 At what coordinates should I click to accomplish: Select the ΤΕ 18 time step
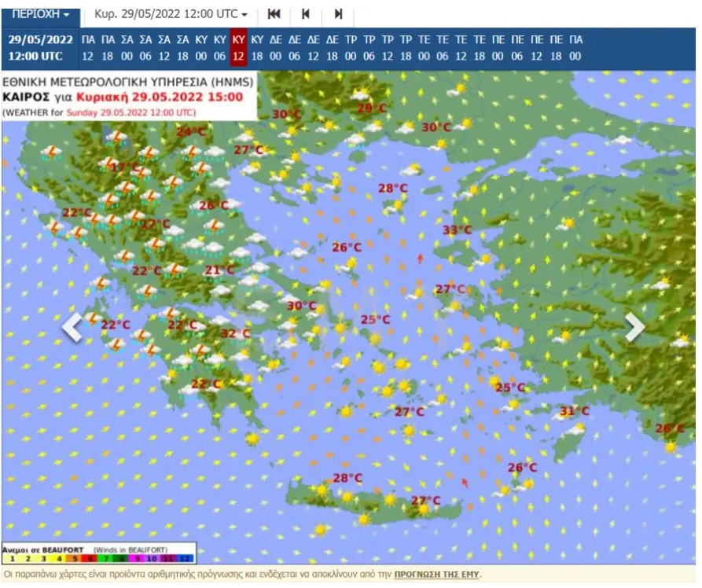480,48
